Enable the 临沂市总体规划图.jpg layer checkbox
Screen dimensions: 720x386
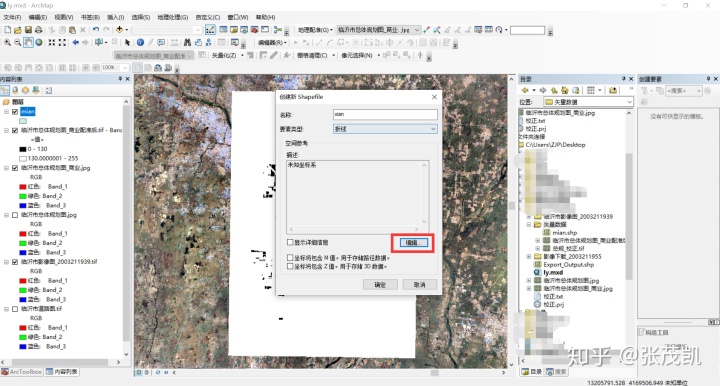(x=15, y=215)
